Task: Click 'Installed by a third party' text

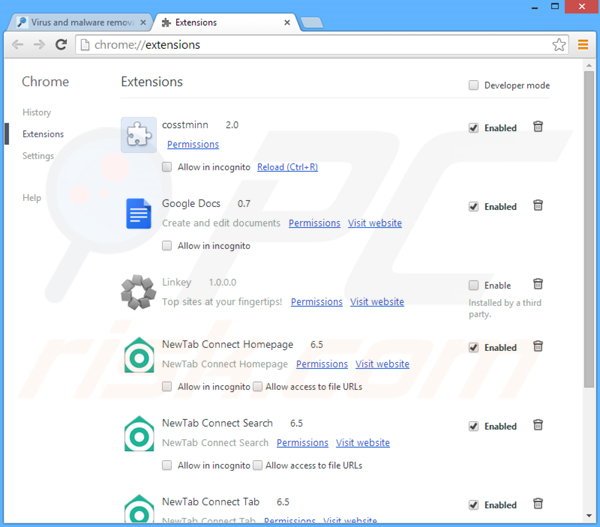Action: pyautogui.click(x=505, y=308)
